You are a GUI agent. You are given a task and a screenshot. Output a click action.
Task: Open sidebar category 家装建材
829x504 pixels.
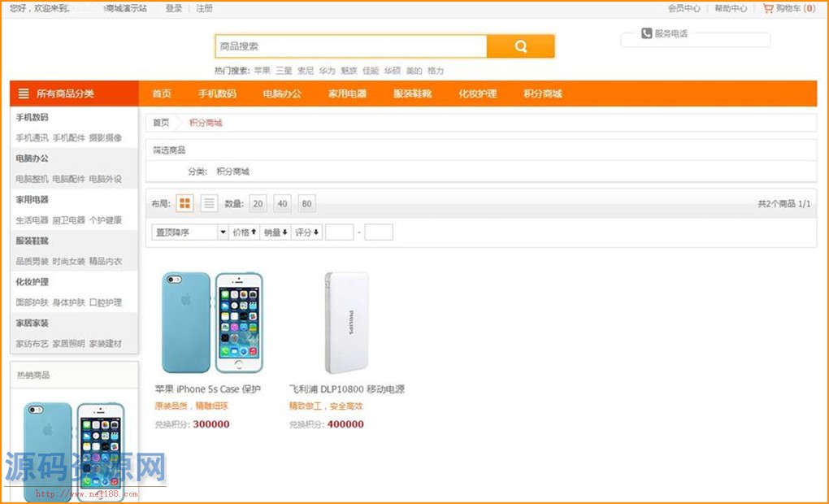click(x=105, y=344)
